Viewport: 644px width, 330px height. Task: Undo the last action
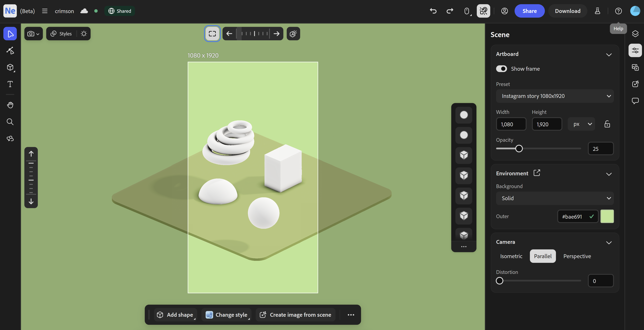point(433,11)
